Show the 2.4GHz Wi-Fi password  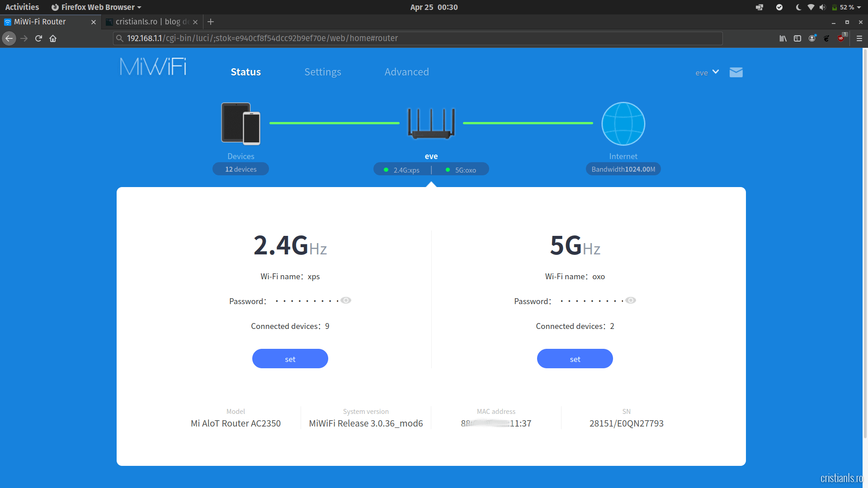tap(346, 300)
